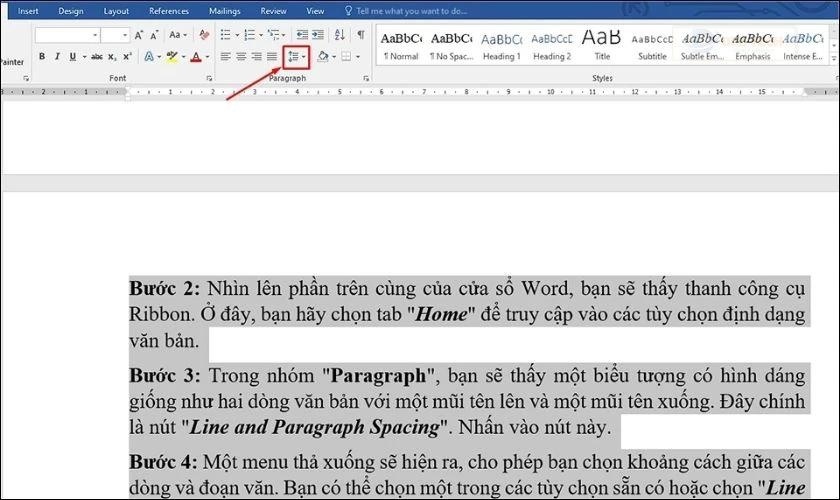Open the Insert tab
The width and height of the screenshot is (840, 500).
point(28,11)
